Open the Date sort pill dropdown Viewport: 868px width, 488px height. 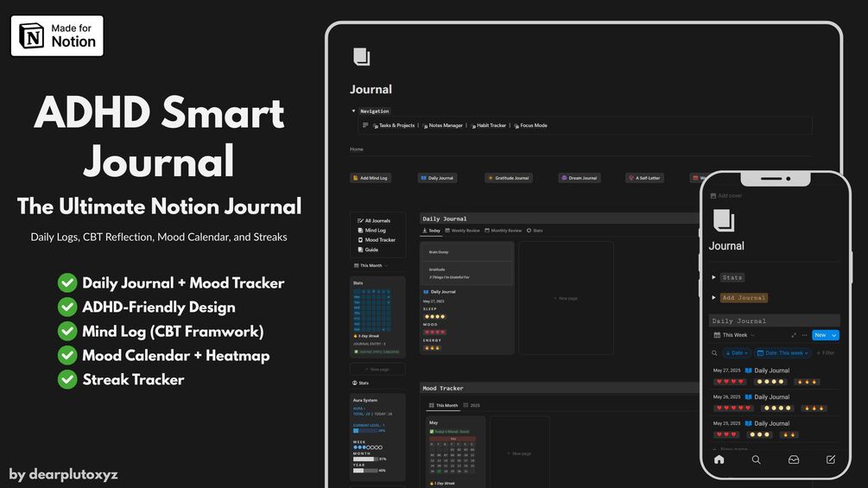pos(736,353)
